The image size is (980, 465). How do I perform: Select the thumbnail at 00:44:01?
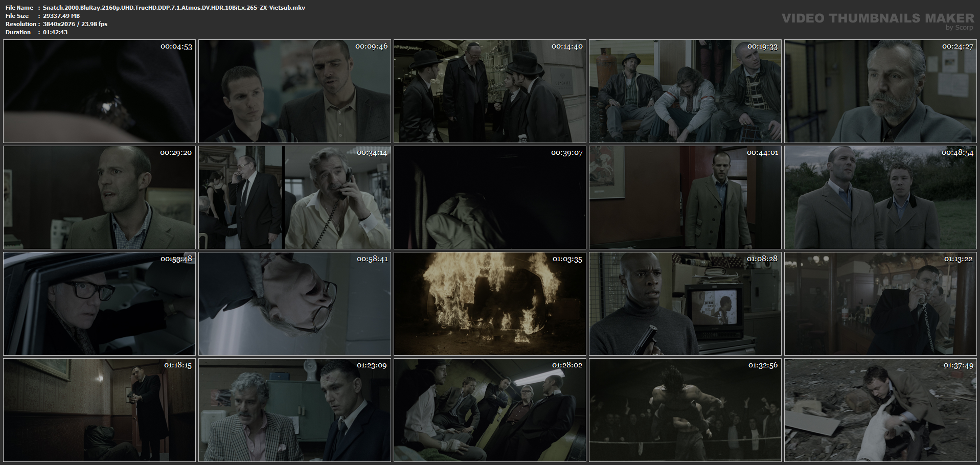coord(685,198)
